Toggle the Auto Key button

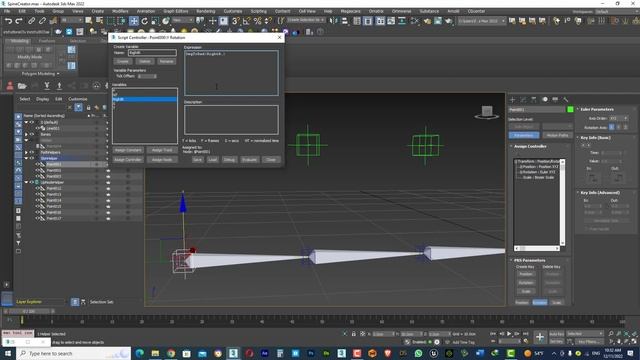557,334
